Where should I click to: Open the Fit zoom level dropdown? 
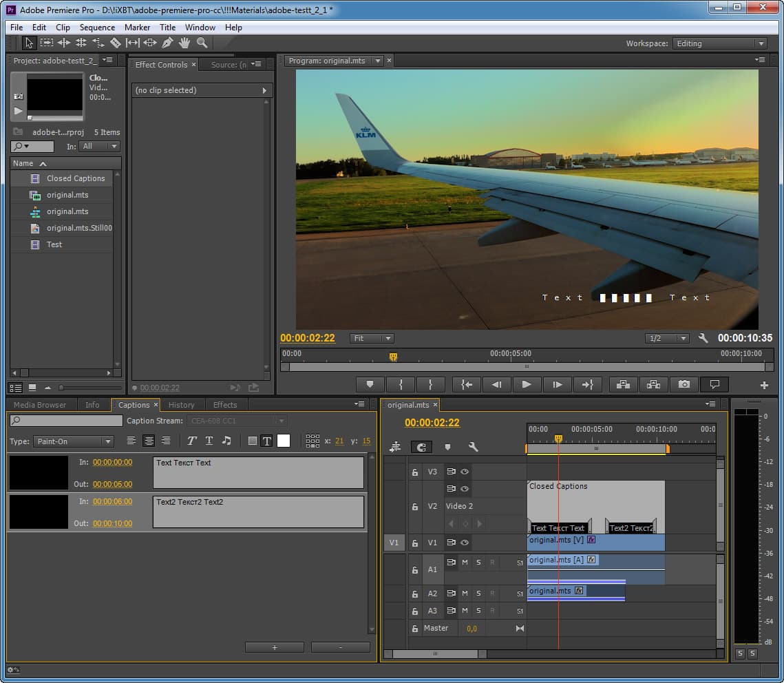pyautogui.click(x=372, y=338)
